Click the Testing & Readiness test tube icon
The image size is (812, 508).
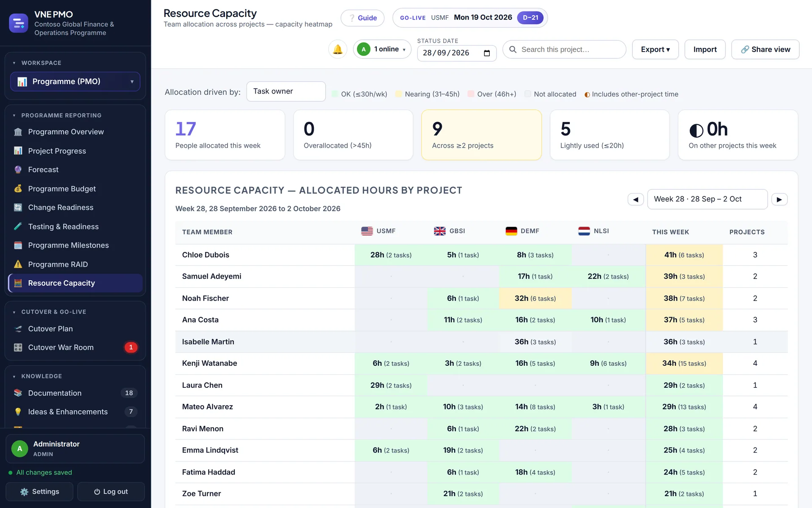[18, 226]
